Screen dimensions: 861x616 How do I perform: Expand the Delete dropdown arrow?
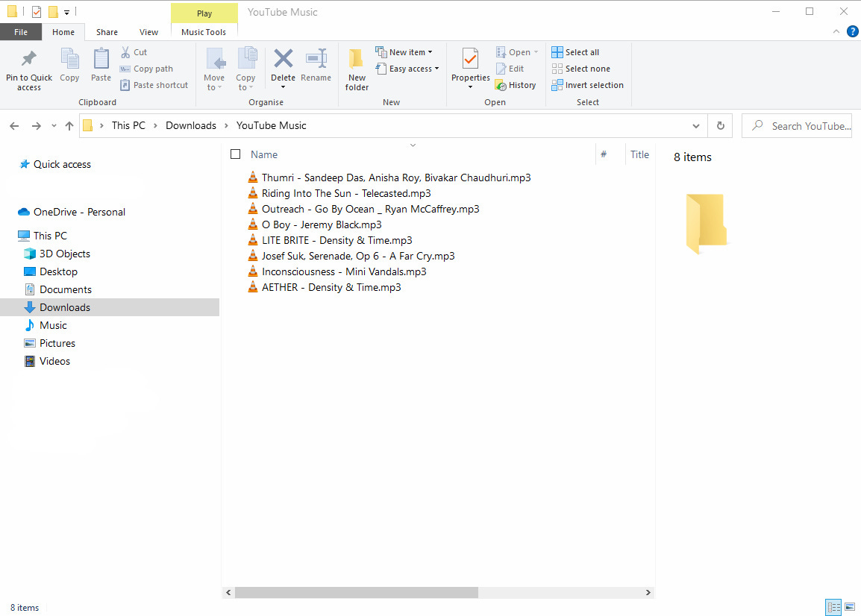[284, 87]
